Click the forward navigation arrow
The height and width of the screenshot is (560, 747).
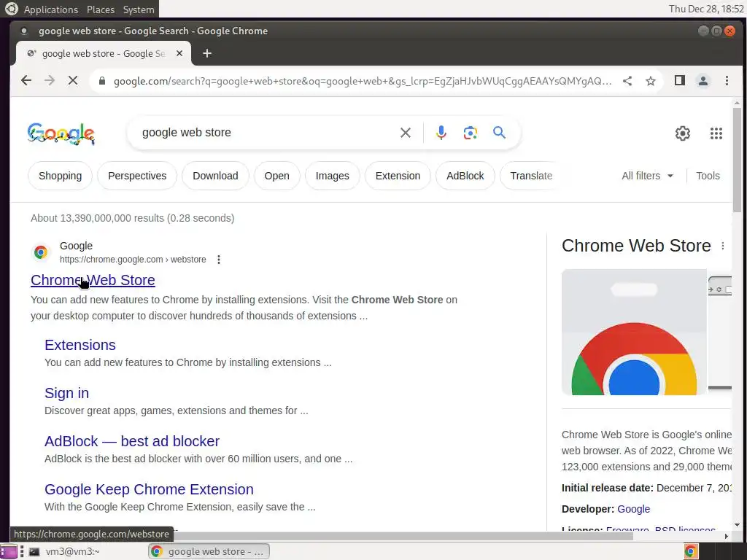(x=50, y=80)
